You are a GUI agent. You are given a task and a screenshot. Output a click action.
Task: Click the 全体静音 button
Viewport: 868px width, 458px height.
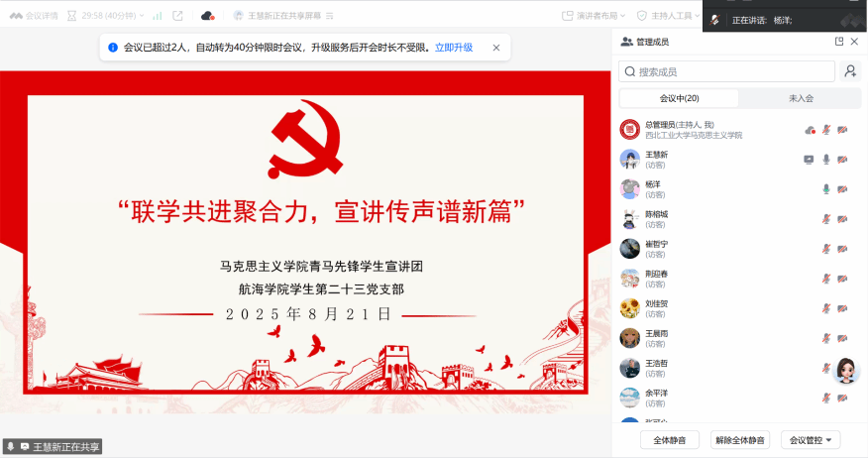669,440
